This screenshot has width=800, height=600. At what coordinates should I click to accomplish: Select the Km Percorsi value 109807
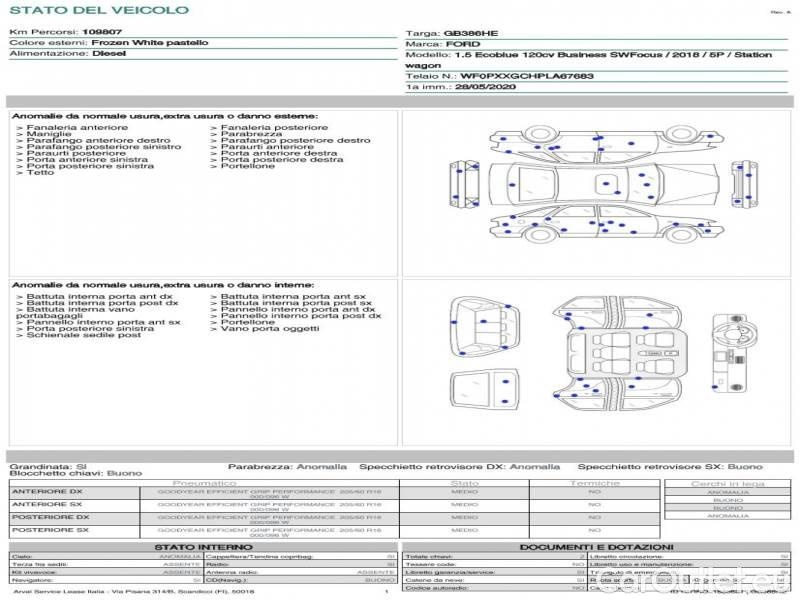[102, 32]
